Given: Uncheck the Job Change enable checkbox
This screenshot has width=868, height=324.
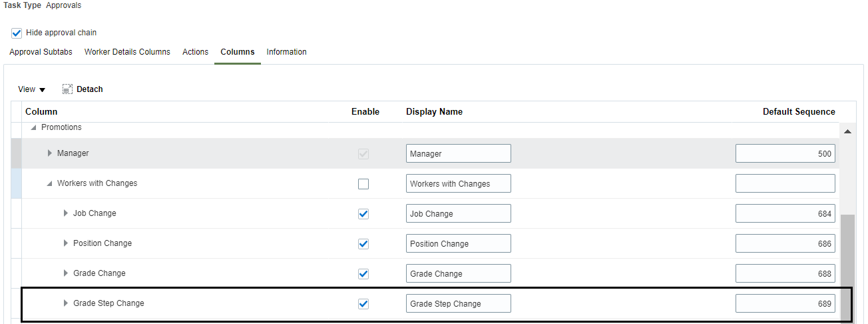Looking at the screenshot, I should point(363,214).
